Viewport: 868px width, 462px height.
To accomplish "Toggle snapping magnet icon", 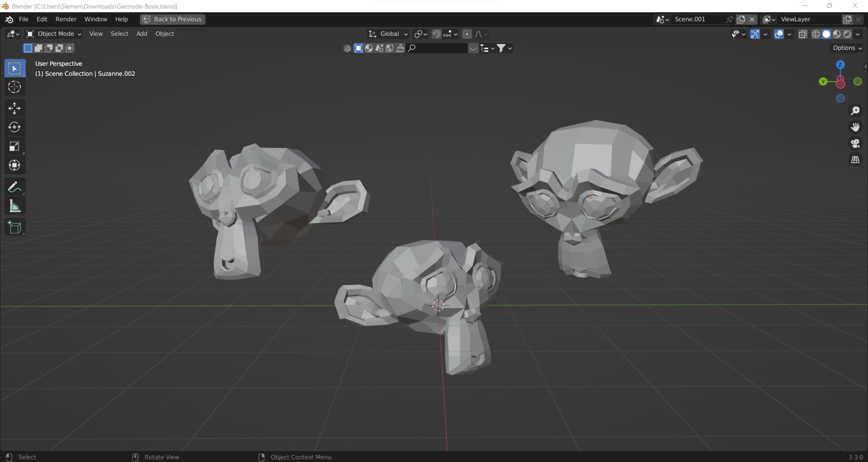I will (437, 34).
